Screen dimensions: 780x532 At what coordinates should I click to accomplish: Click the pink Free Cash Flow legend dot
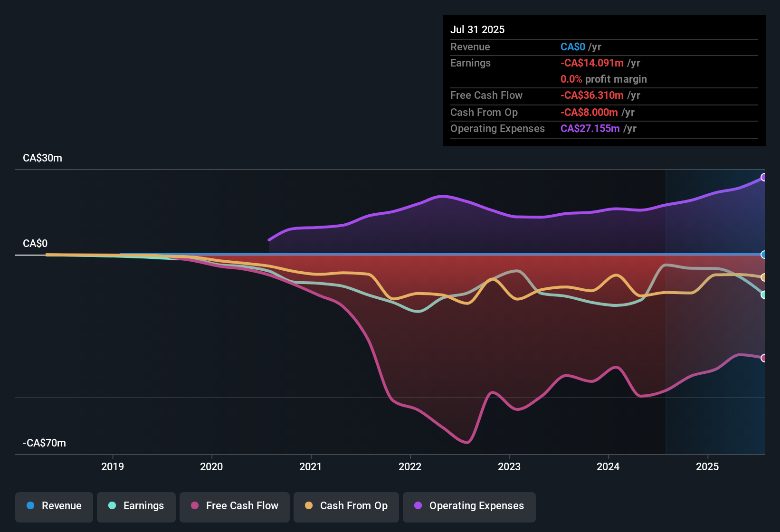click(x=195, y=505)
